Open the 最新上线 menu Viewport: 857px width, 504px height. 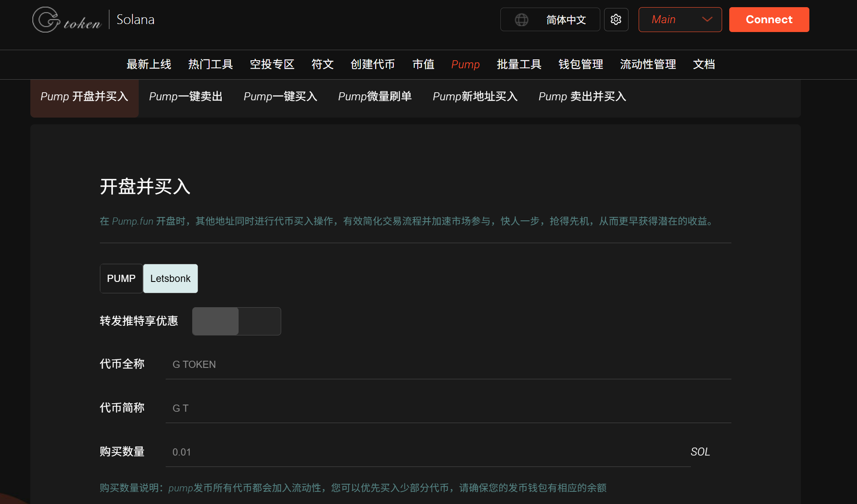[149, 64]
